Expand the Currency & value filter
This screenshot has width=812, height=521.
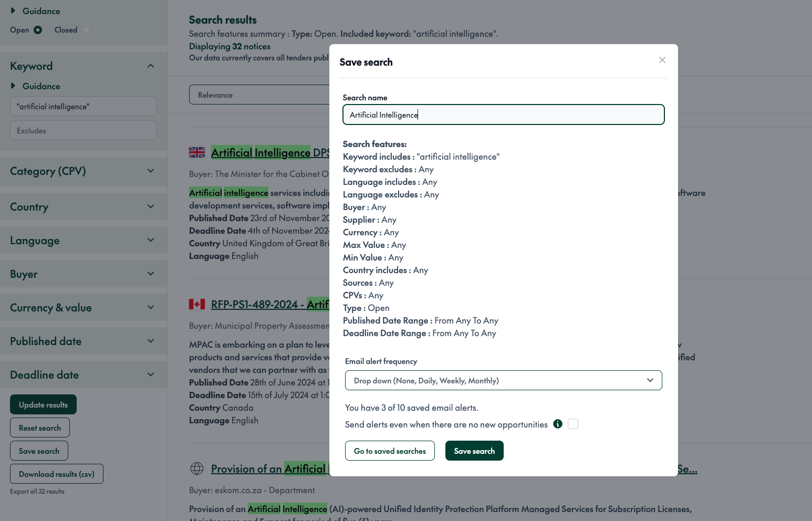[151, 308]
